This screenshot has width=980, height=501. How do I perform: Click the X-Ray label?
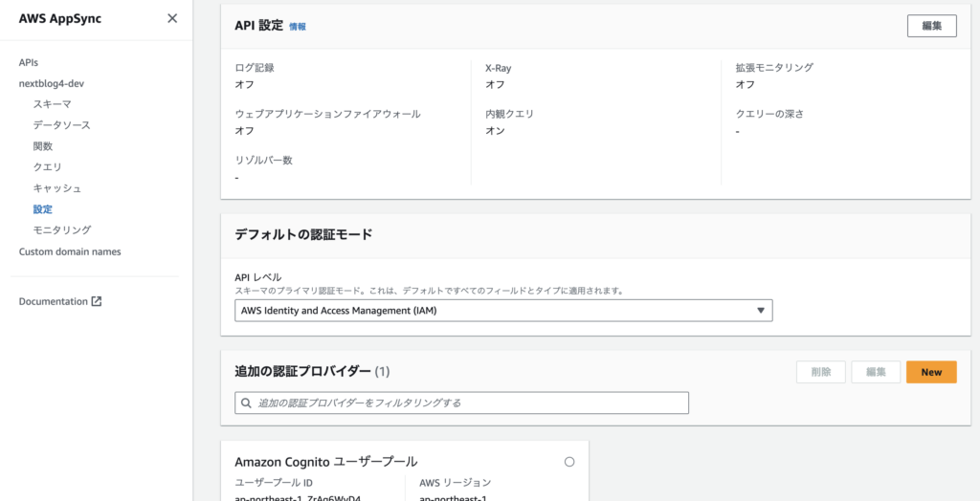[x=498, y=68]
